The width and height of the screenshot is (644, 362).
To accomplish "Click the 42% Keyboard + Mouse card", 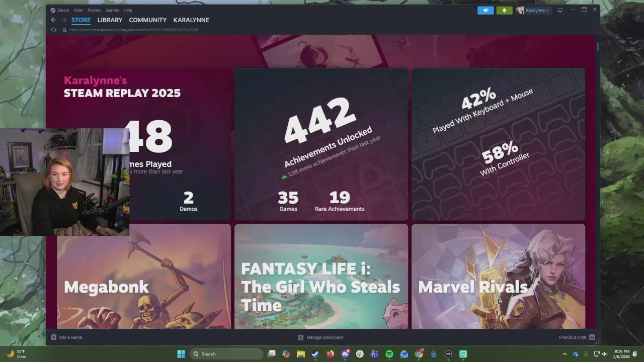I will pyautogui.click(x=498, y=144).
